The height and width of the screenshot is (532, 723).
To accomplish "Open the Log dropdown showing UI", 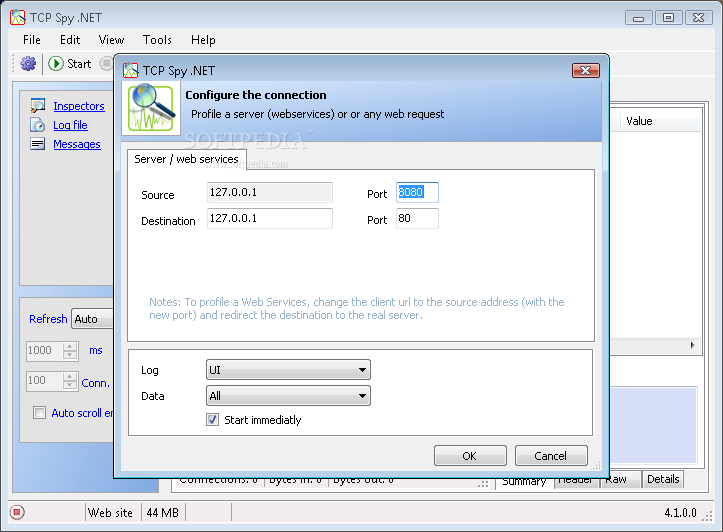I will tap(288, 370).
